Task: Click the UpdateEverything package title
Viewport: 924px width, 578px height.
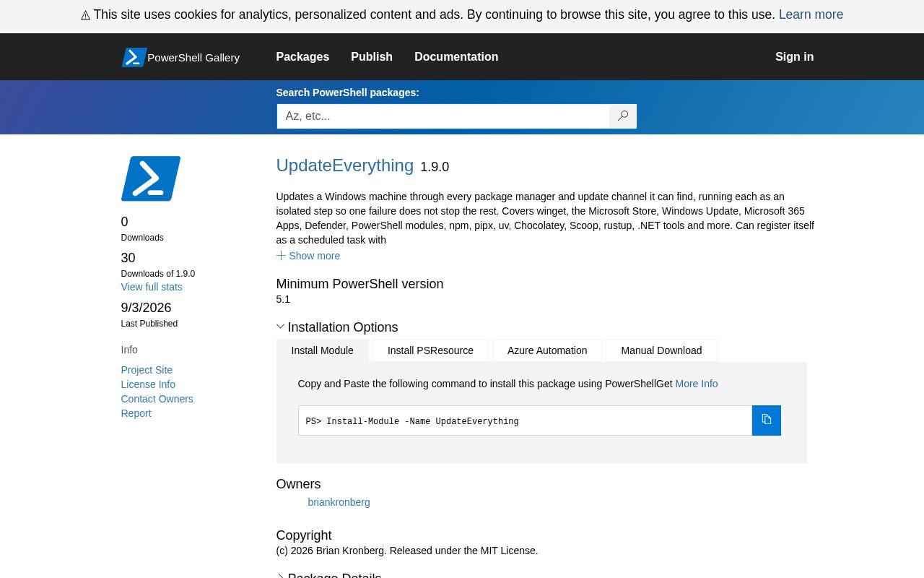Action: click(345, 165)
